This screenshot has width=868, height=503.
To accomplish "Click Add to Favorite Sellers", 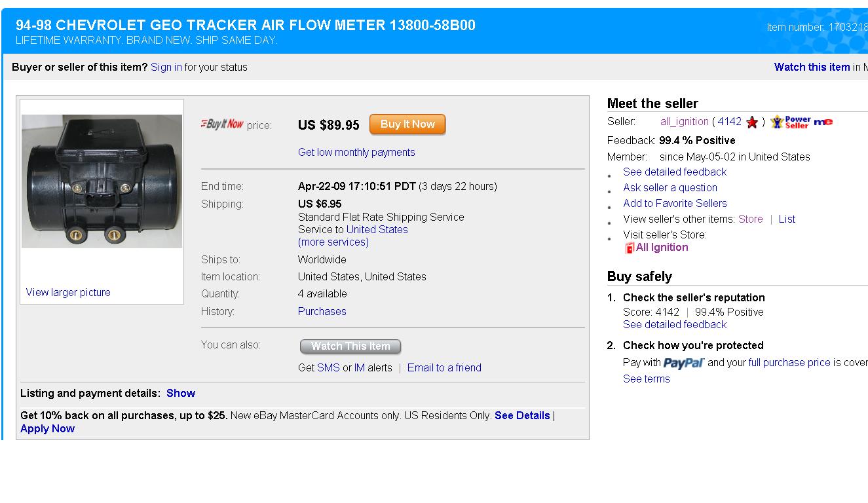I will [x=675, y=203].
